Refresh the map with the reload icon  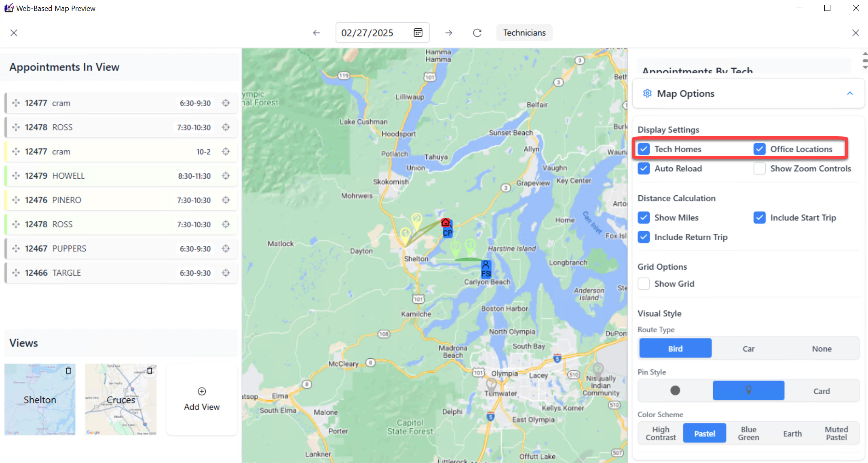pos(477,33)
